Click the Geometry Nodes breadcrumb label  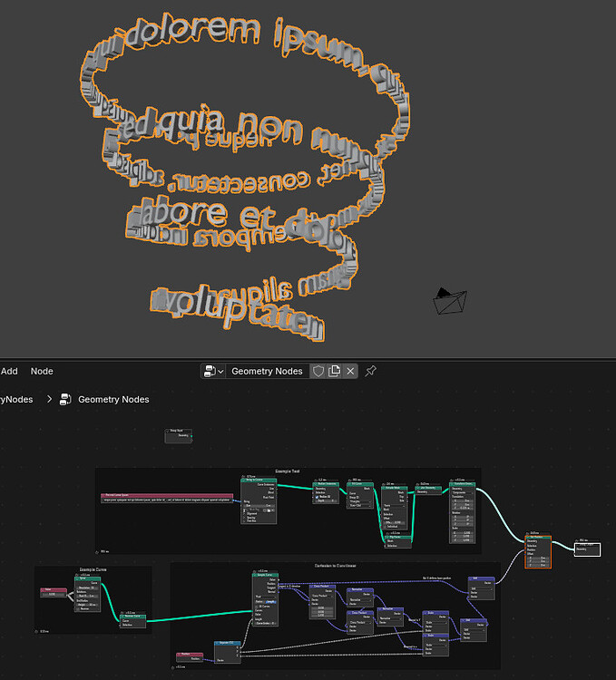(113, 400)
